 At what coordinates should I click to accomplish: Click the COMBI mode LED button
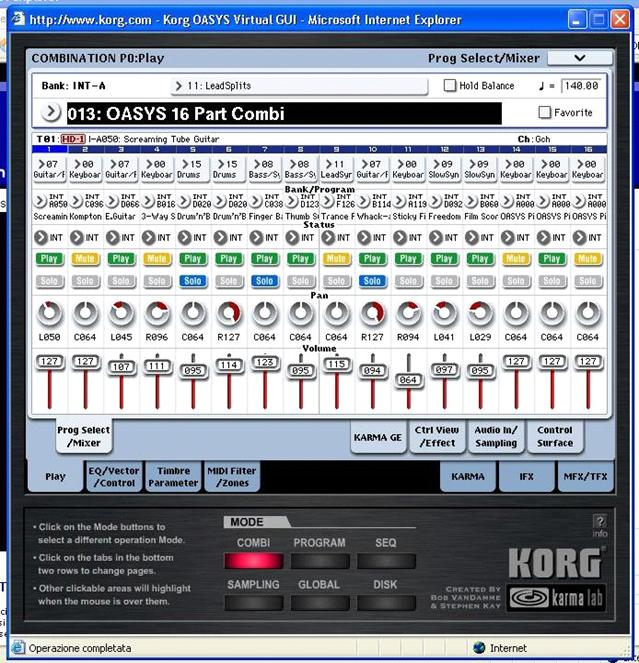[253, 561]
